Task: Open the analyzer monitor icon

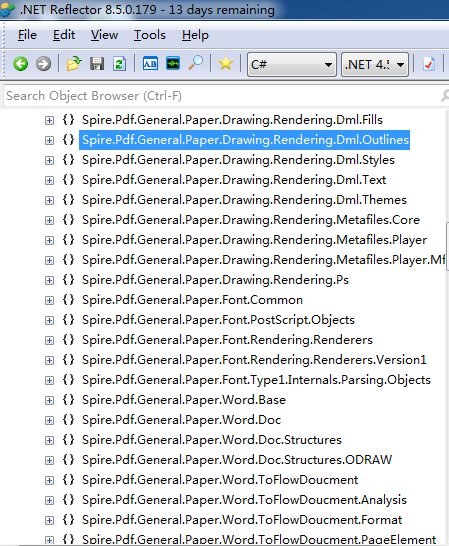Action: click(x=173, y=64)
